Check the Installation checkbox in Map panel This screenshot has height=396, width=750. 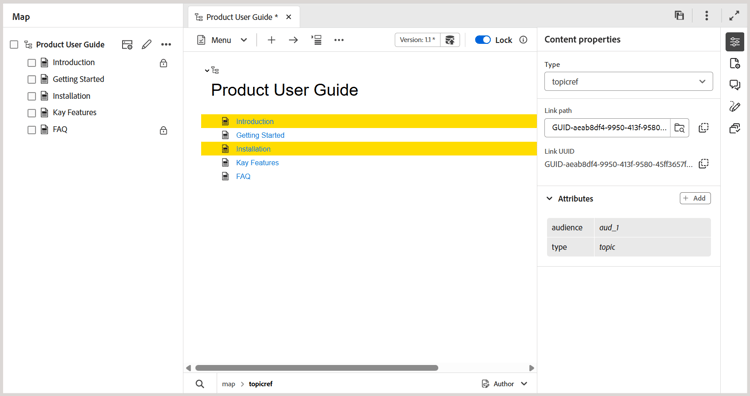tap(32, 96)
